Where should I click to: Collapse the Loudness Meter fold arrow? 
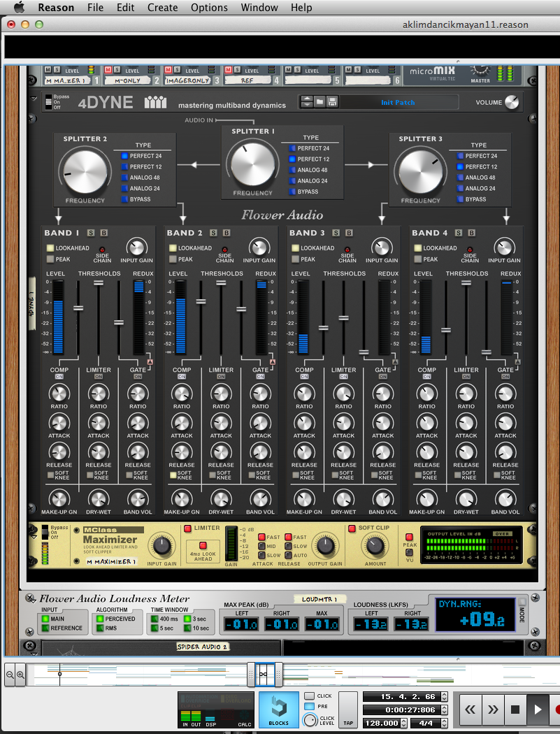(34, 603)
